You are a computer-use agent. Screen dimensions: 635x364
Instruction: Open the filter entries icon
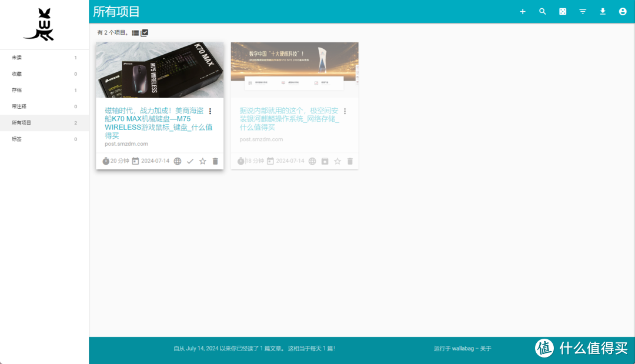tap(583, 12)
